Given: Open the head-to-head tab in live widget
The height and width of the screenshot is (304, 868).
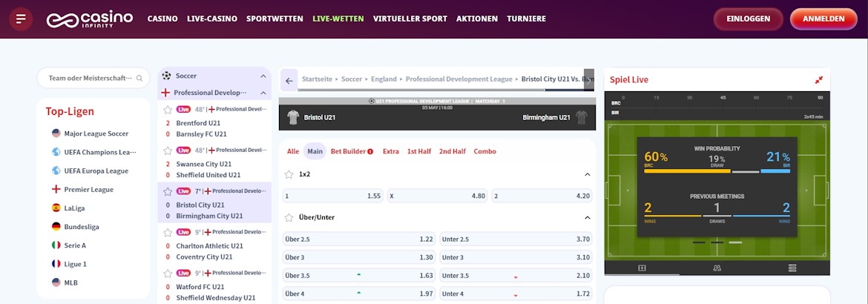Looking at the screenshot, I should tap(717, 268).
